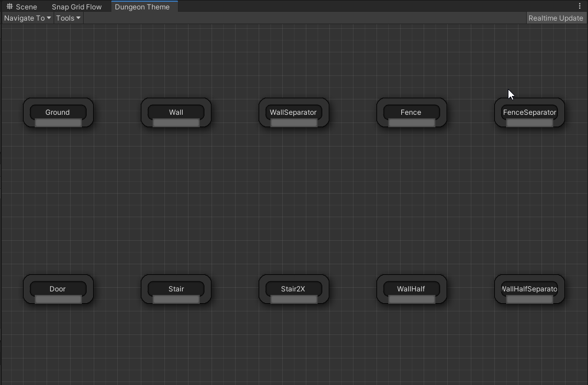588x385 pixels.
Task: Click the output pin under Door node
Action: 58,300
